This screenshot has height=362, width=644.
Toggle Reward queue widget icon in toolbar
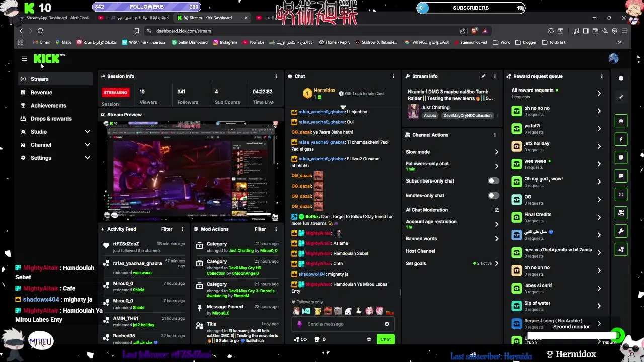point(621,249)
